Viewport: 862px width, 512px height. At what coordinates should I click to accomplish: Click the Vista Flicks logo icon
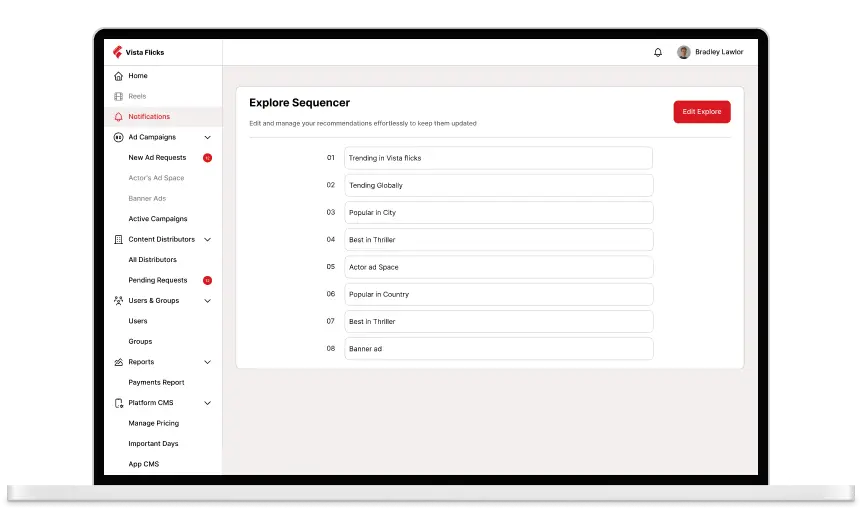pyautogui.click(x=117, y=52)
